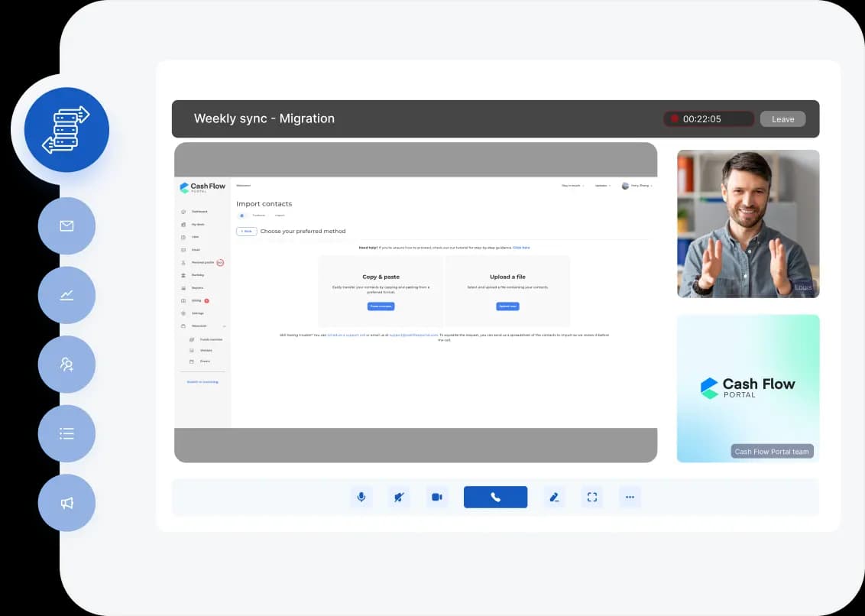Expand the user profile dropdown in portal
The width and height of the screenshot is (865, 616).
(x=637, y=186)
